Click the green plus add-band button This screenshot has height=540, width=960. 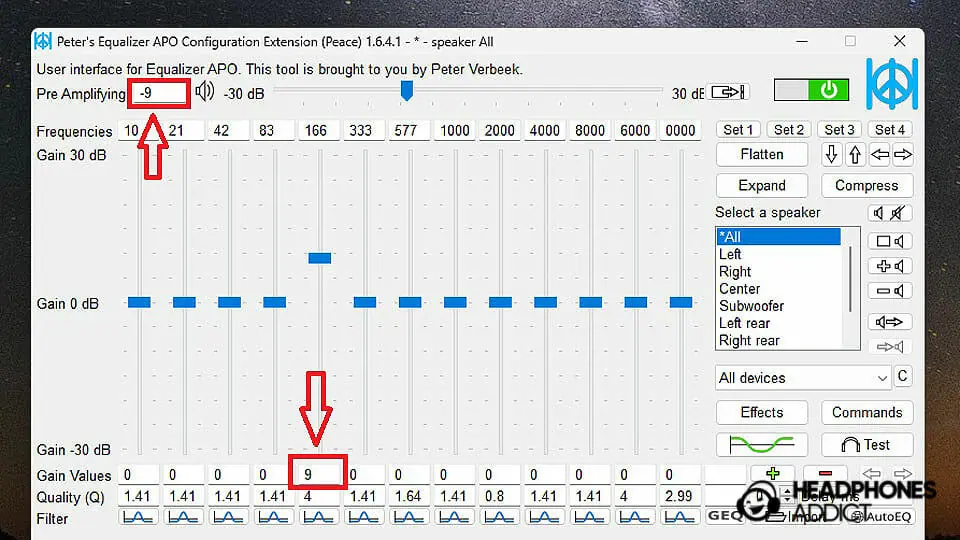(771, 474)
